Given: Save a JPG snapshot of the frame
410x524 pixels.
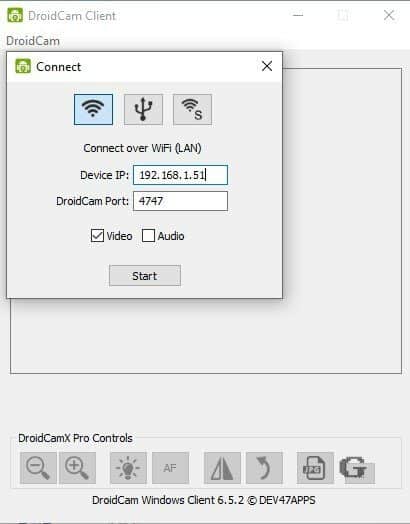Looking at the screenshot, I should [x=315, y=468].
